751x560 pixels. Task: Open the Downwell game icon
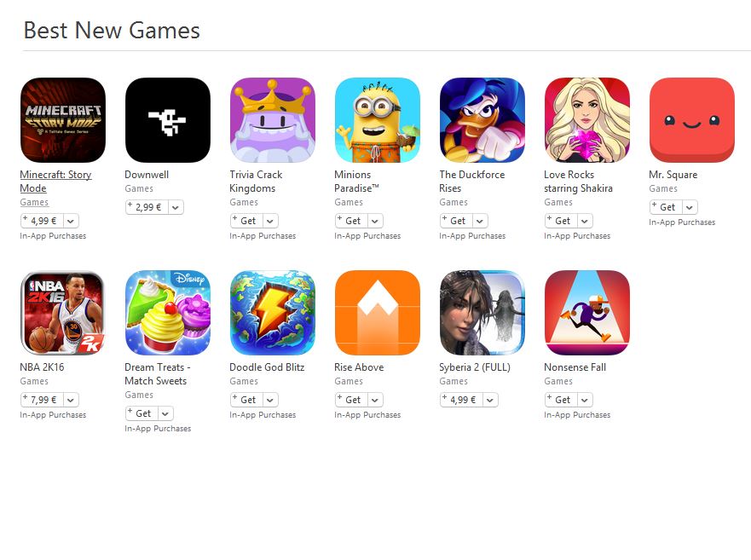click(x=168, y=120)
